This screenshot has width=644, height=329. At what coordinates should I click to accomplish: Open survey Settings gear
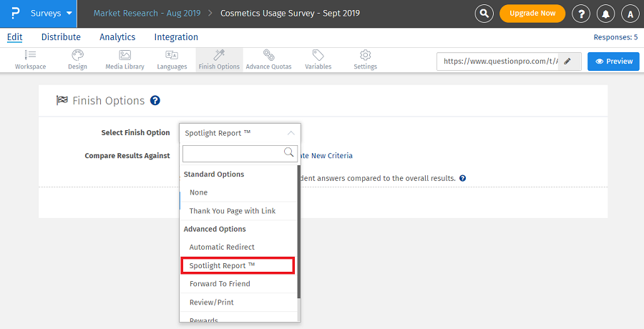click(365, 60)
